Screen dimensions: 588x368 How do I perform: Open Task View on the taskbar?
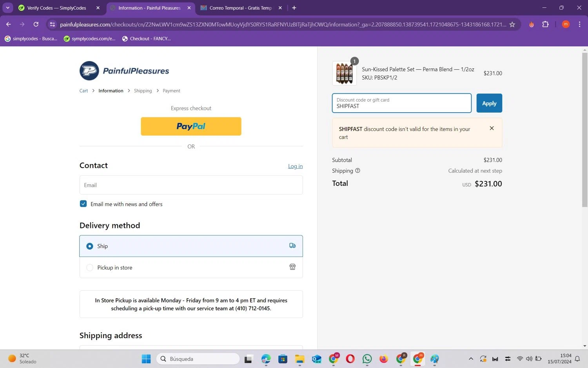coord(249,359)
